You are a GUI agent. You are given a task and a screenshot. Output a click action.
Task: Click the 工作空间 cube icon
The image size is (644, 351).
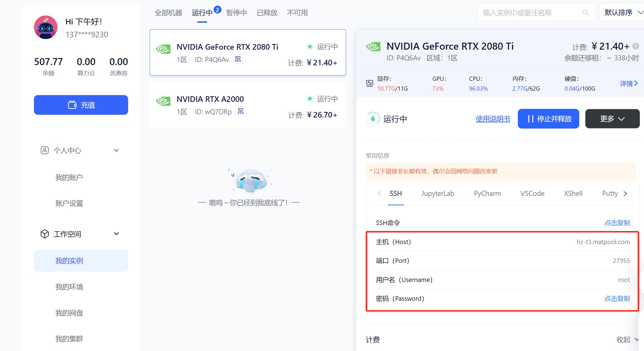pyautogui.click(x=45, y=234)
